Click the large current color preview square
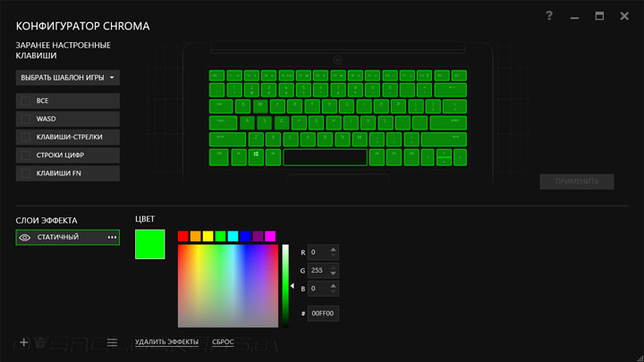 tap(150, 244)
